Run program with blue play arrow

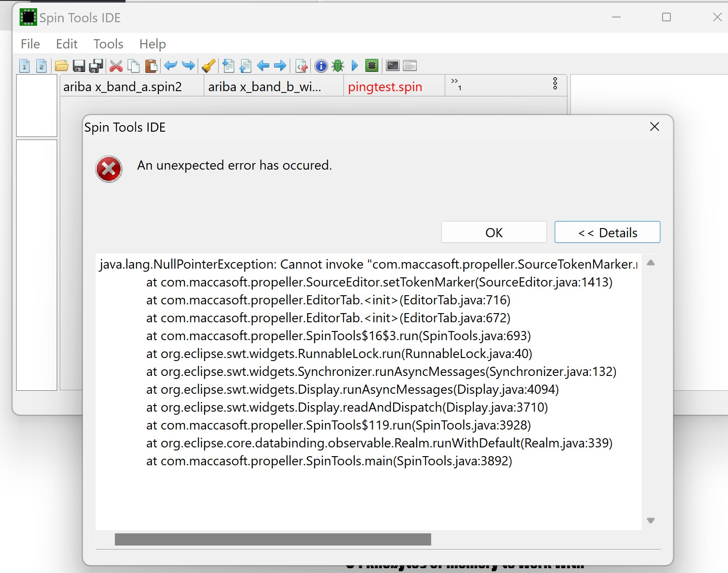[355, 66]
